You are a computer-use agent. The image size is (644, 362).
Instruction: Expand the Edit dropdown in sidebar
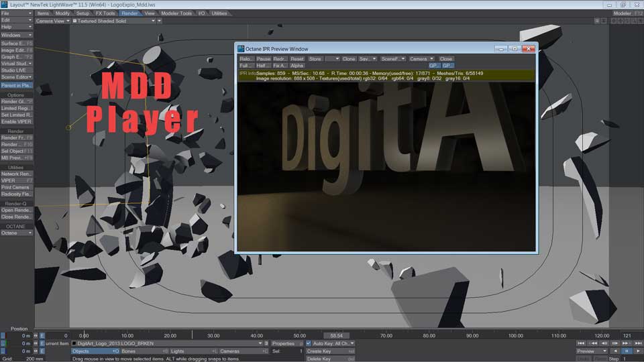click(x=16, y=20)
